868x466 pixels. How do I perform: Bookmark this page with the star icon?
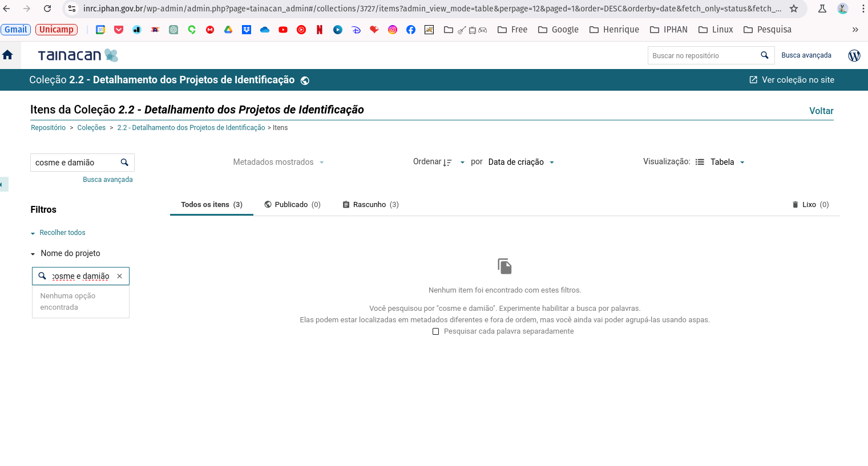[794, 9]
